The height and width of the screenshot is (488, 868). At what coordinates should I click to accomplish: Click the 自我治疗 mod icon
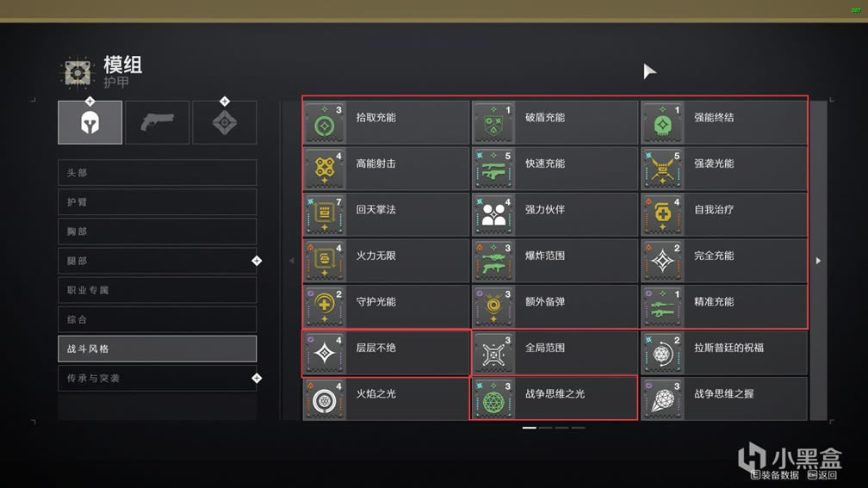click(x=663, y=214)
